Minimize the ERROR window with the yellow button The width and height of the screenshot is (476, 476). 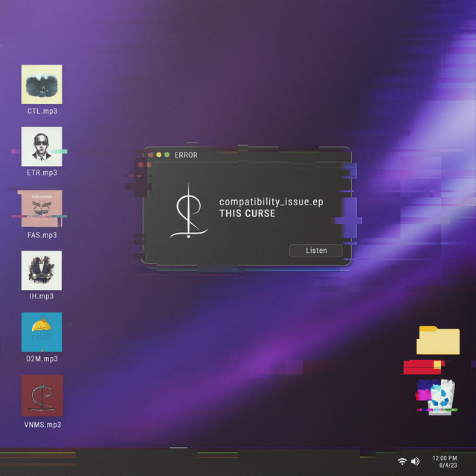158,155
